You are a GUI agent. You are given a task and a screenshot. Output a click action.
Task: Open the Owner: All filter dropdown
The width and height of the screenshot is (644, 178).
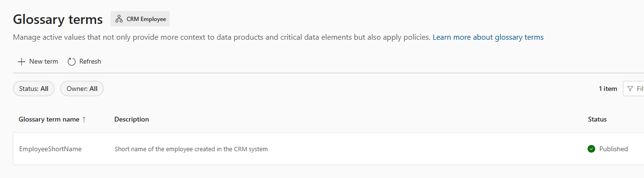(82, 89)
